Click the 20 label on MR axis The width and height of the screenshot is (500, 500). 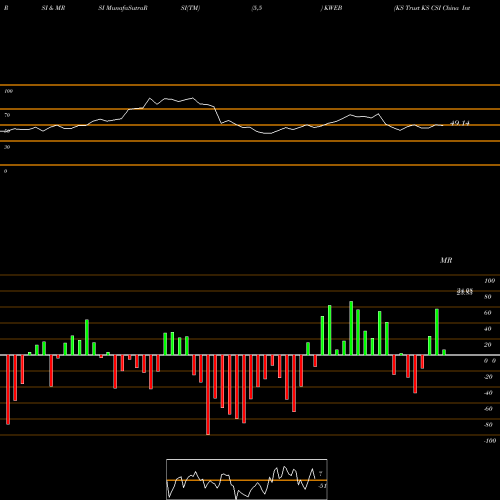[x=488, y=345]
